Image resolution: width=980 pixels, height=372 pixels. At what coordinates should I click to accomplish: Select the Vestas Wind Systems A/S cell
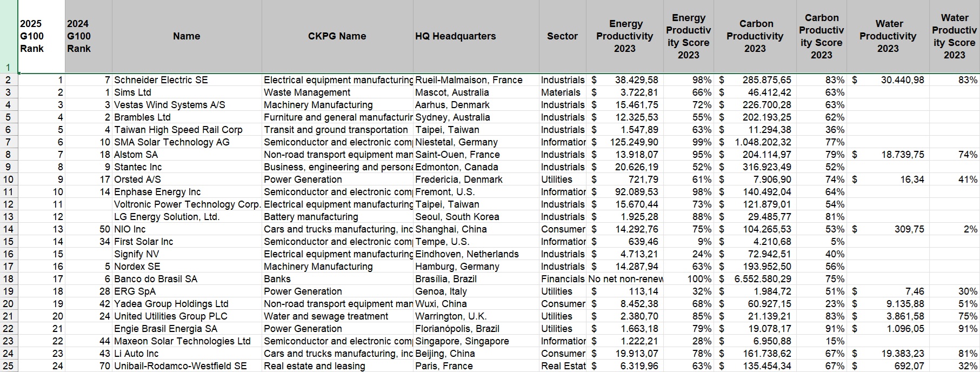coord(187,105)
